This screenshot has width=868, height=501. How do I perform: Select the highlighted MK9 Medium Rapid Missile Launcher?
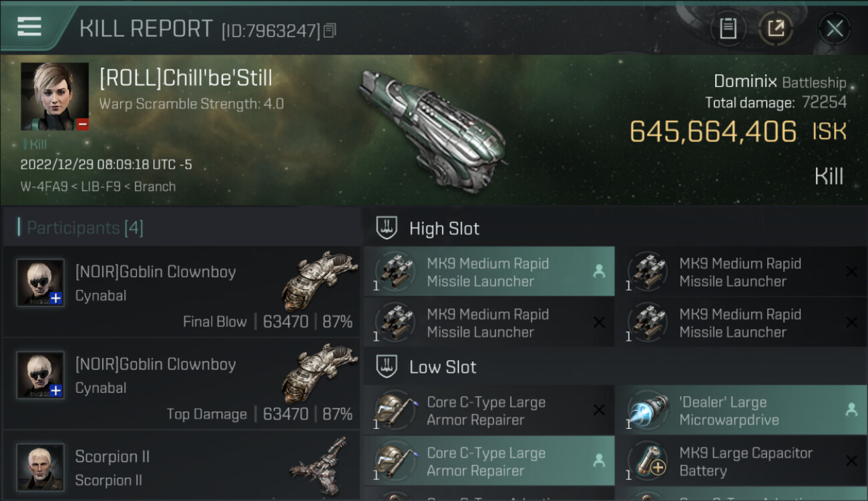(x=489, y=272)
